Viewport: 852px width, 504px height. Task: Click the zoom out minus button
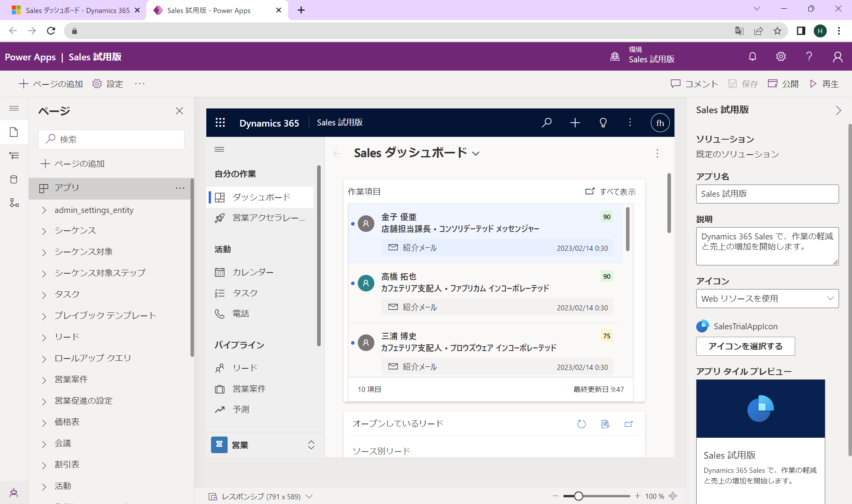555,496
